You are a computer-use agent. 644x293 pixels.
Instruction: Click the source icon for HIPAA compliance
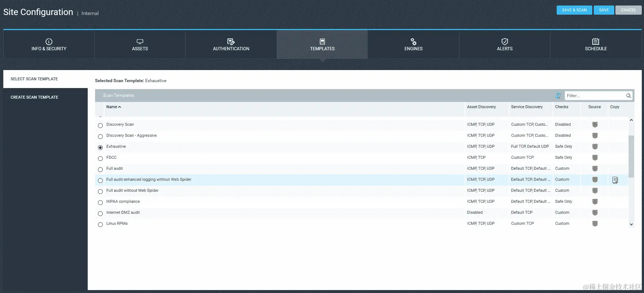tap(595, 202)
